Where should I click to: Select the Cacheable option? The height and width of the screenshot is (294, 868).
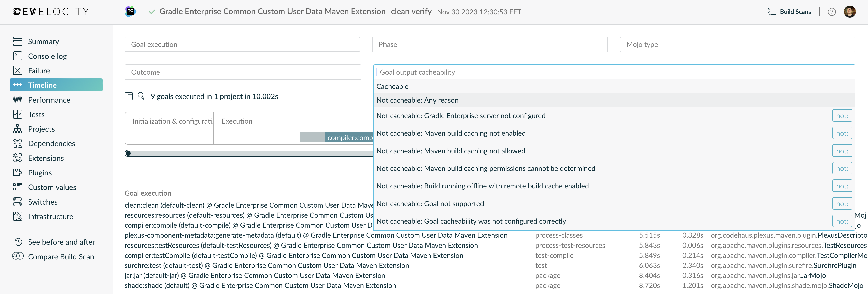coord(392,86)
